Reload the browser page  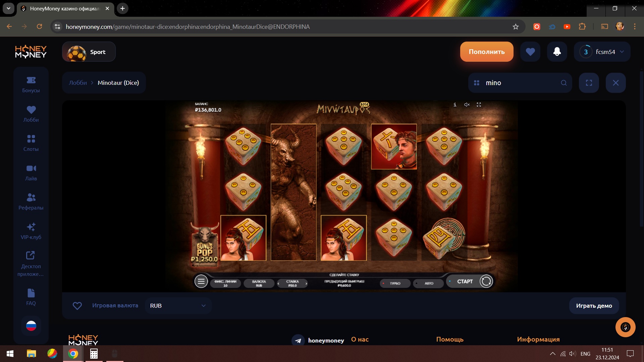(39, 26)
